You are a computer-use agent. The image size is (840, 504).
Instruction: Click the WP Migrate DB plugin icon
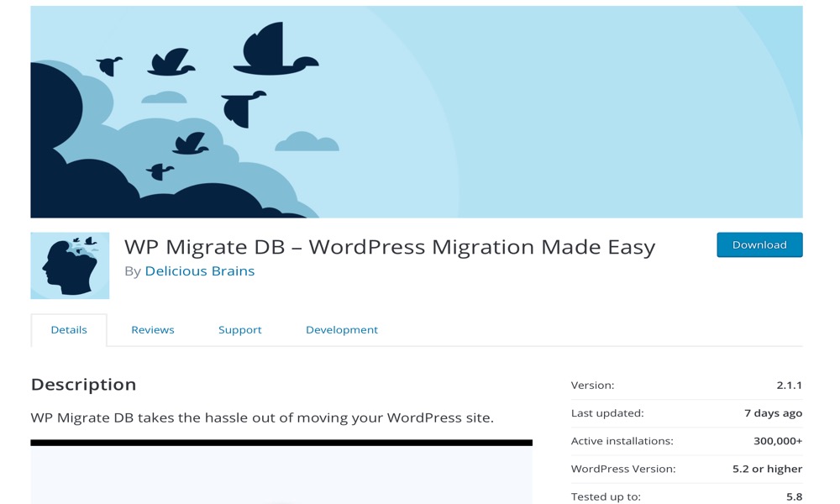pyautogui.click(x=70, y=265)
